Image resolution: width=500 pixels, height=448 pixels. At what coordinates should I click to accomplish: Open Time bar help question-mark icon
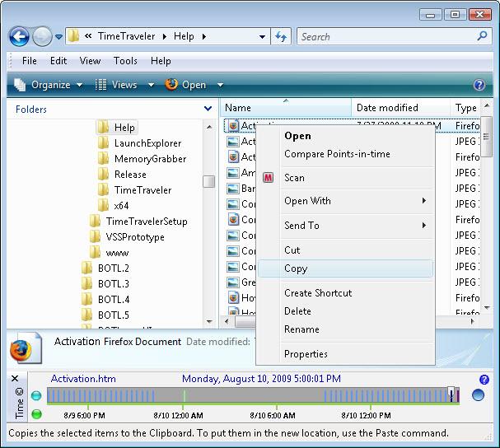tap(484, 380)
